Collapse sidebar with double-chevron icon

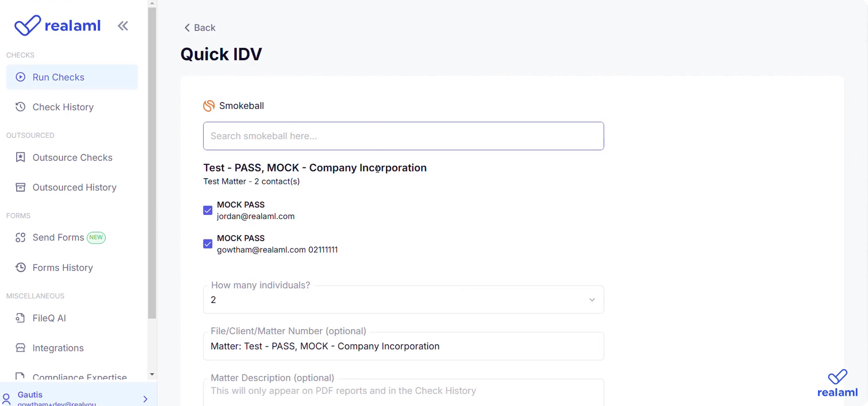pos(123,26)
